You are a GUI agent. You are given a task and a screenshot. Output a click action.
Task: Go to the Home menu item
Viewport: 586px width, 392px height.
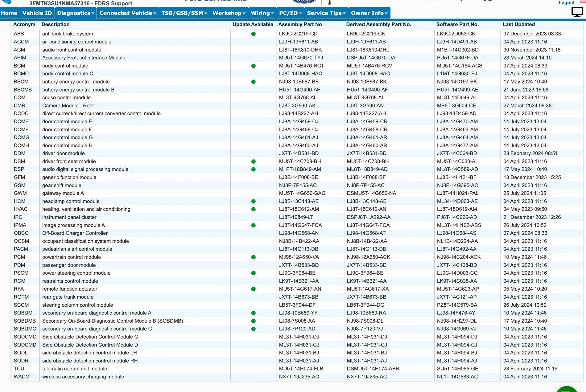point(9,13)
